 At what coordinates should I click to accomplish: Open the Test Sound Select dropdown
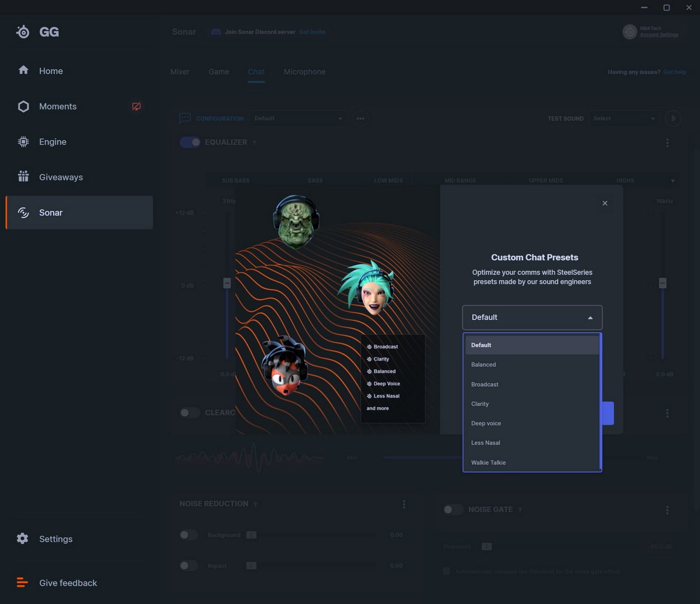coord(624,118)
